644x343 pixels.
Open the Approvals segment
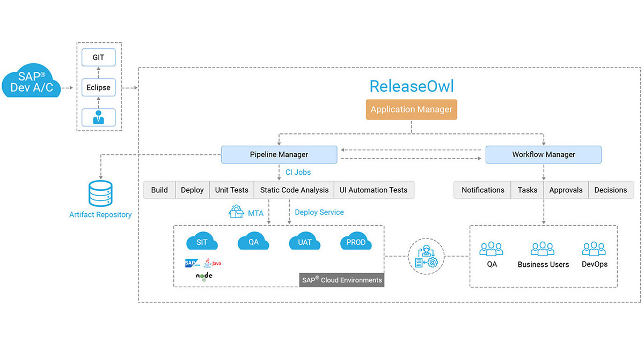click(566, 190)
